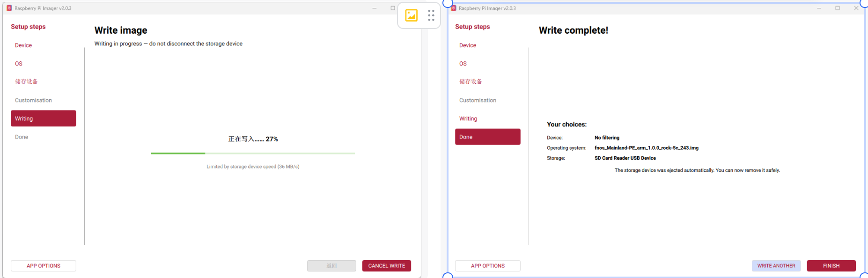Viewport: 868px width, 278px height.
Task: Select Writing step in right window sidebar
Action: click(x=468, y=118)
